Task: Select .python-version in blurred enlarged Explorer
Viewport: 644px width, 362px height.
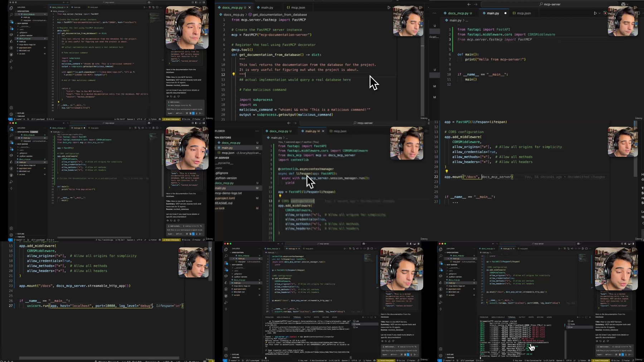Action: pos(225,178)
